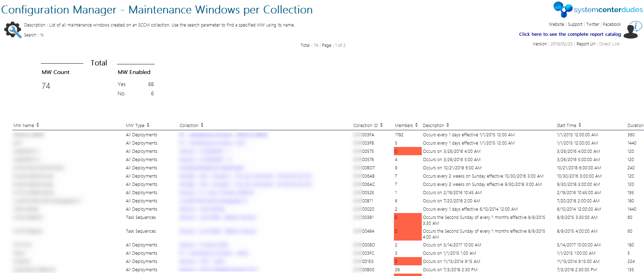Screen dimensions: 644x276
Task: Open the Facebook link
Action: (612, 24)
